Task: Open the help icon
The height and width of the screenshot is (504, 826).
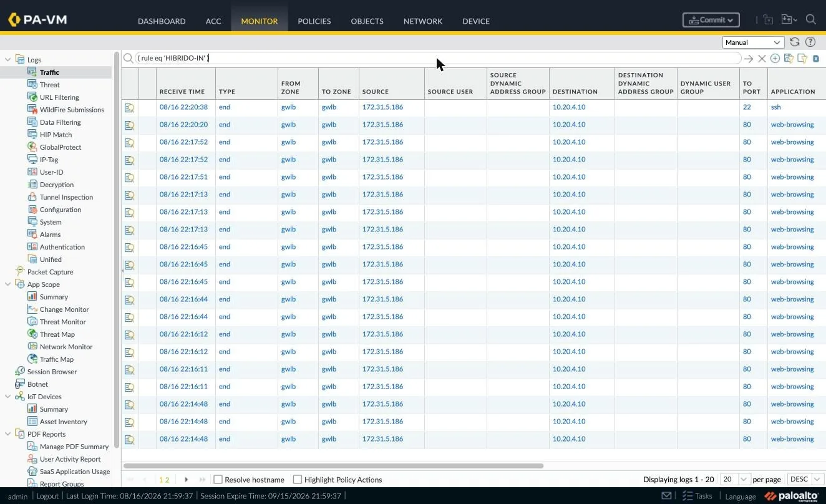Action: click(x=810, y=42)
